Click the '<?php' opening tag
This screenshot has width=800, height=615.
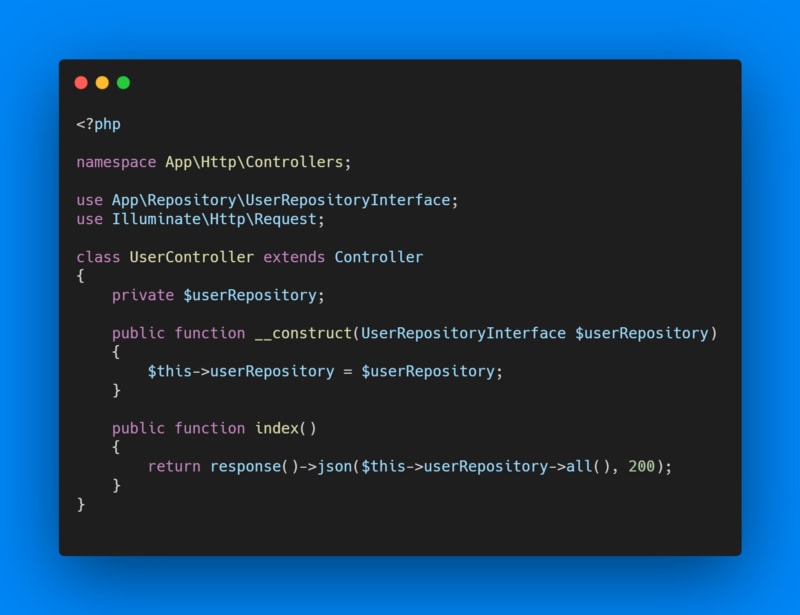(98, 125)
